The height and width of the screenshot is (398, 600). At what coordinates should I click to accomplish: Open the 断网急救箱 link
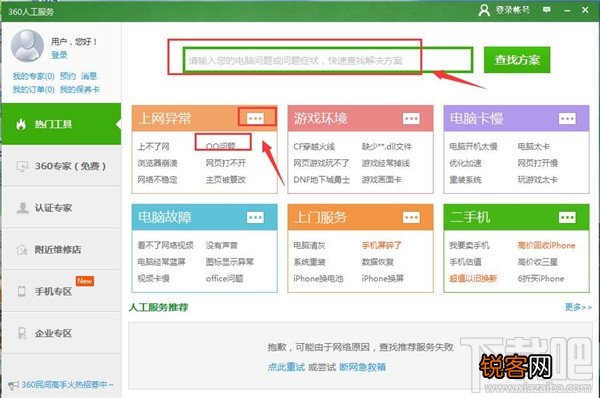point(362,367)
